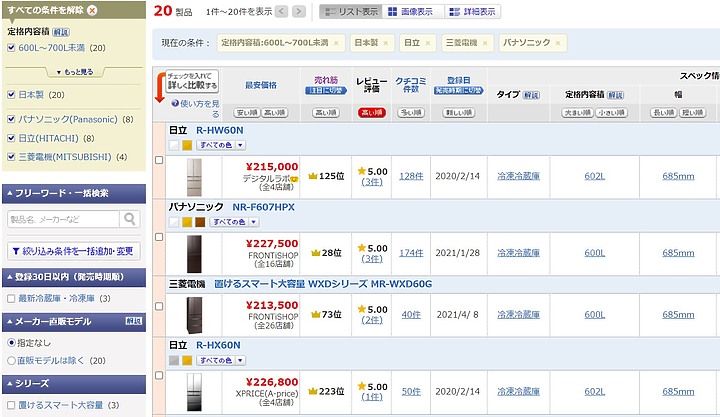
Task: Select brown color swatch for NR-F607HPX
Action: point(200,222)
